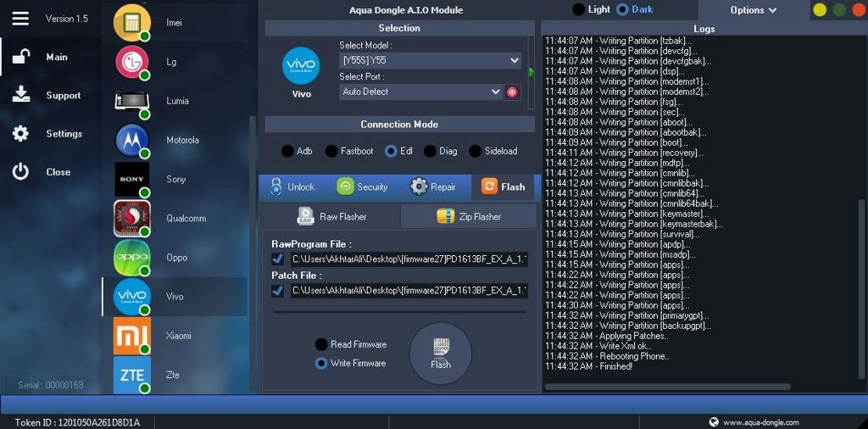
Task: Click the green circle window button
Action: coord(840,10)
